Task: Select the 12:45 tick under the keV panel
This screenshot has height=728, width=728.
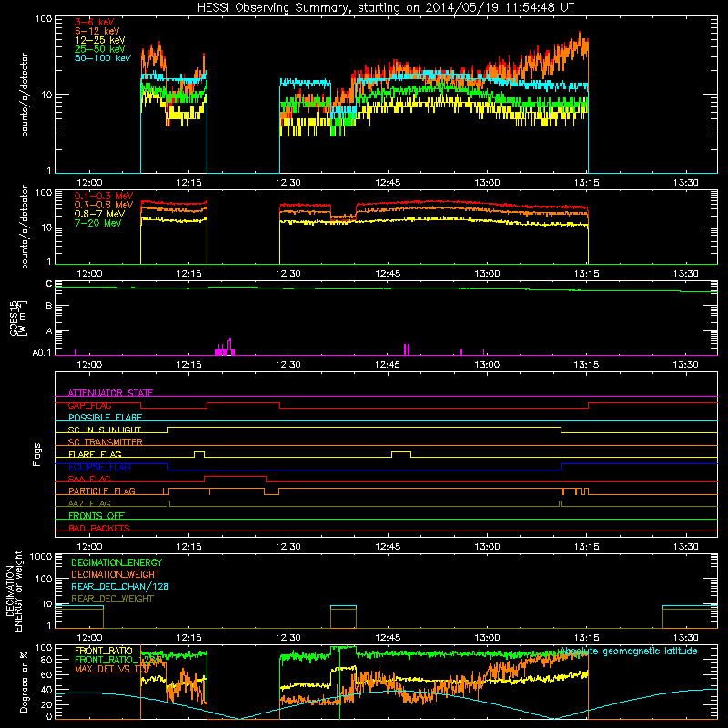Action: (388, 183)
